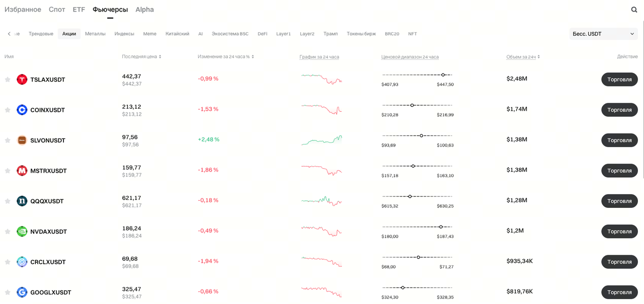Open the MSTRXUSDT 24-hour mini chart

321,170
